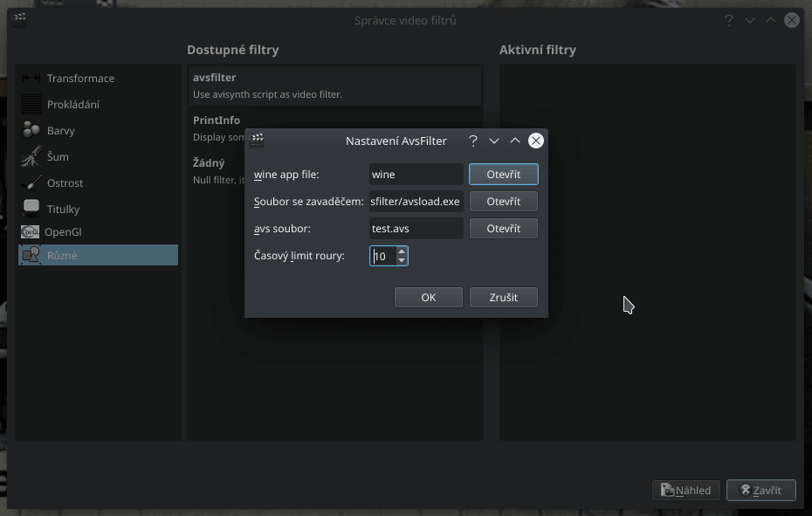Open the Titulky subtitles category
The height and width of the screenshot is (516, 812).
(x=30, y=209)
